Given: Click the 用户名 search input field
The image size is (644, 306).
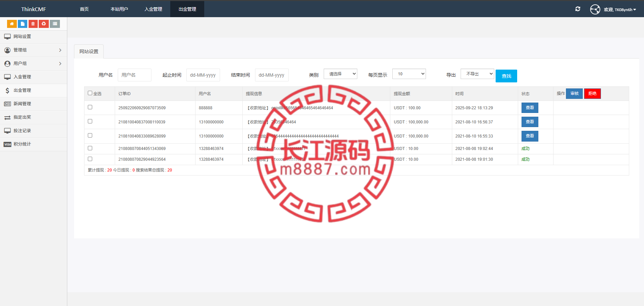Looking at the screenshot, I should [x=135, y=75].
